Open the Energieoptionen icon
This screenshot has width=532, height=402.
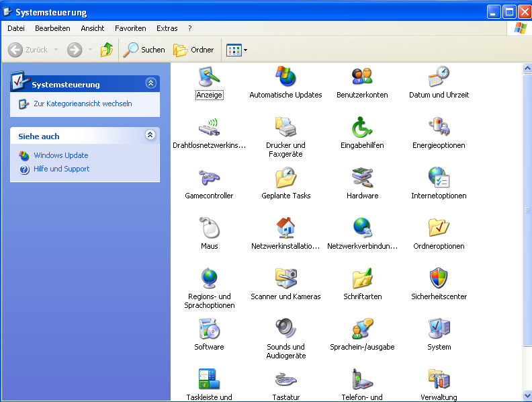(439, 127)
